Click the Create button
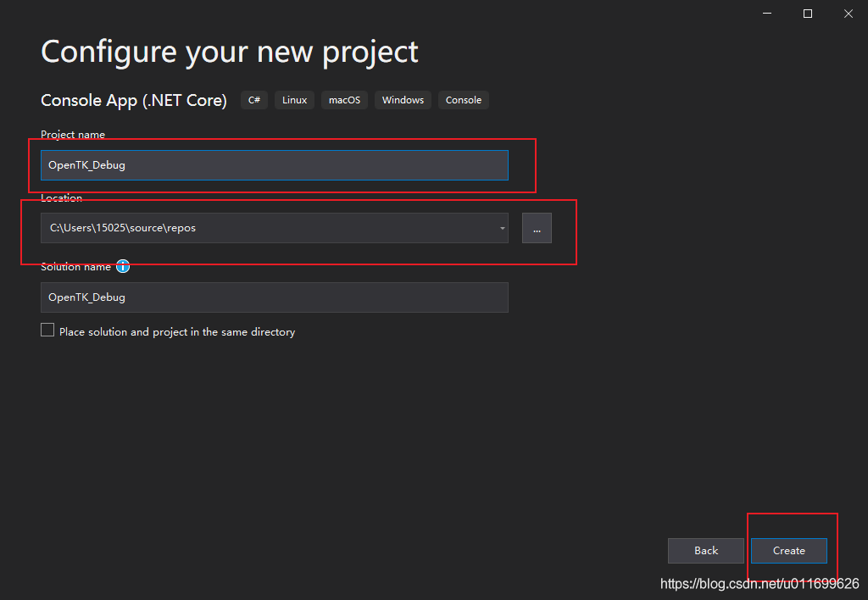The image size is (868, 600). pos(789,551)
